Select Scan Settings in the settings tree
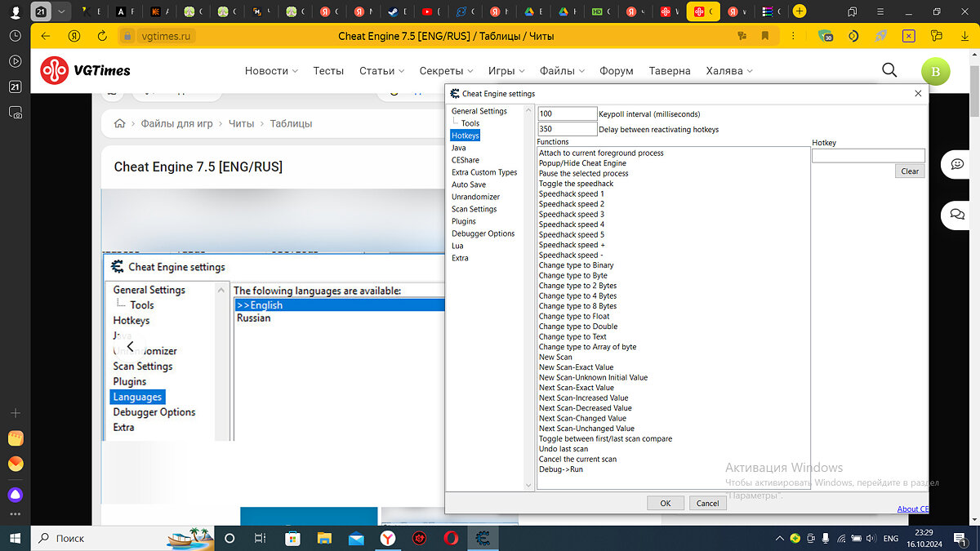The width and height of the screenshot is (980, 551). [474, 209]
